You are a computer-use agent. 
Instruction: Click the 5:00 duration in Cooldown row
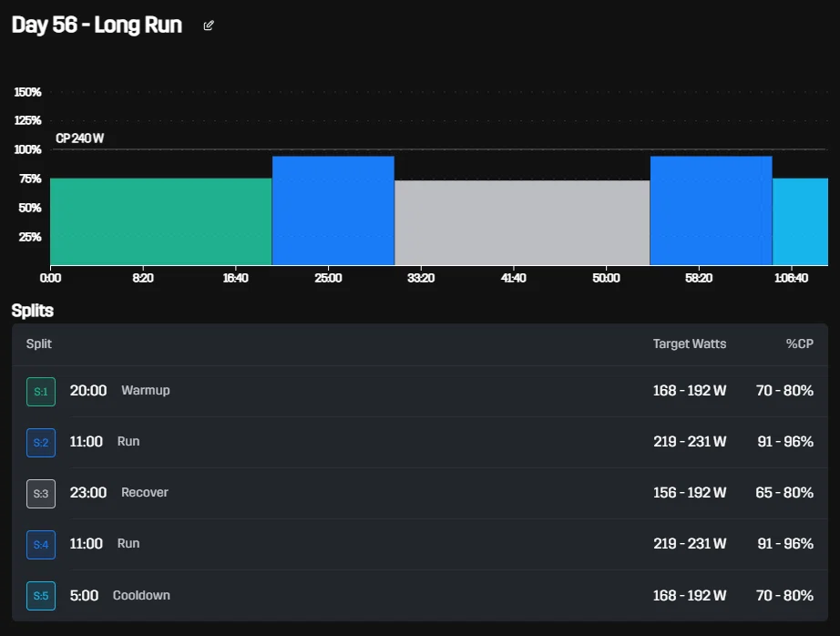pos(84,596)
